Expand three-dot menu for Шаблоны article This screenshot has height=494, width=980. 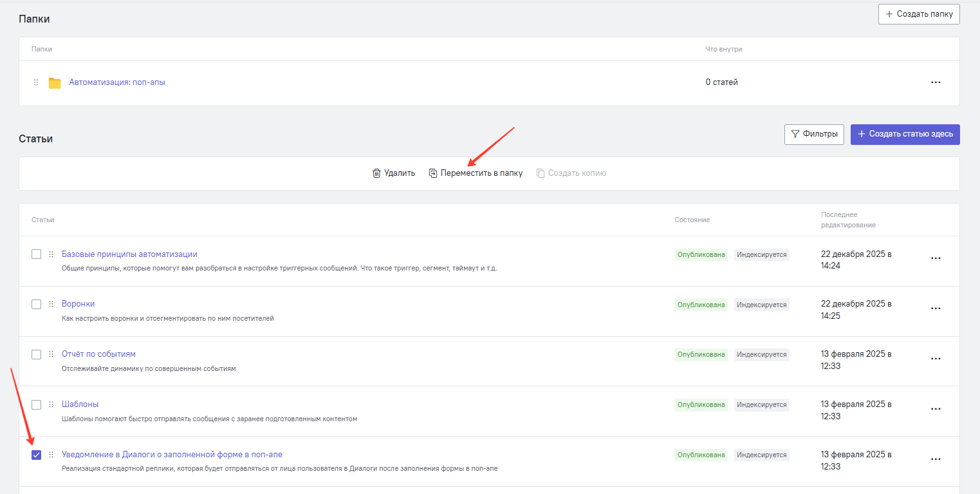(936, 409)
